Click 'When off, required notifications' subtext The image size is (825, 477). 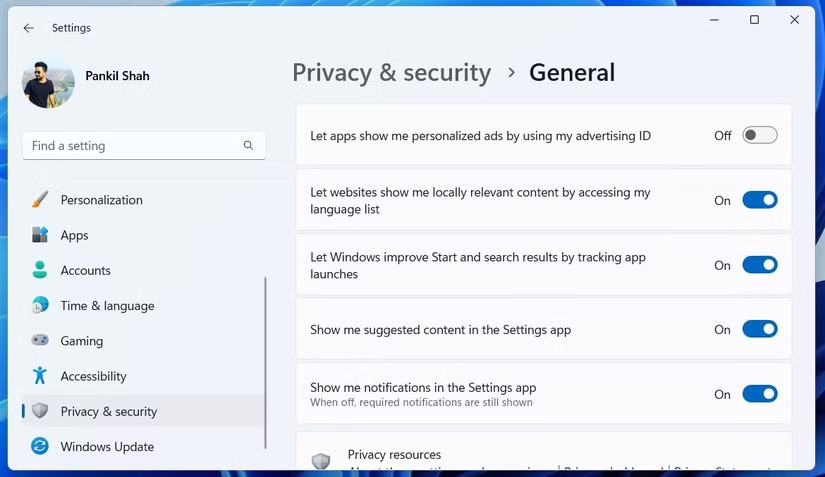click(x=421, y=402)
